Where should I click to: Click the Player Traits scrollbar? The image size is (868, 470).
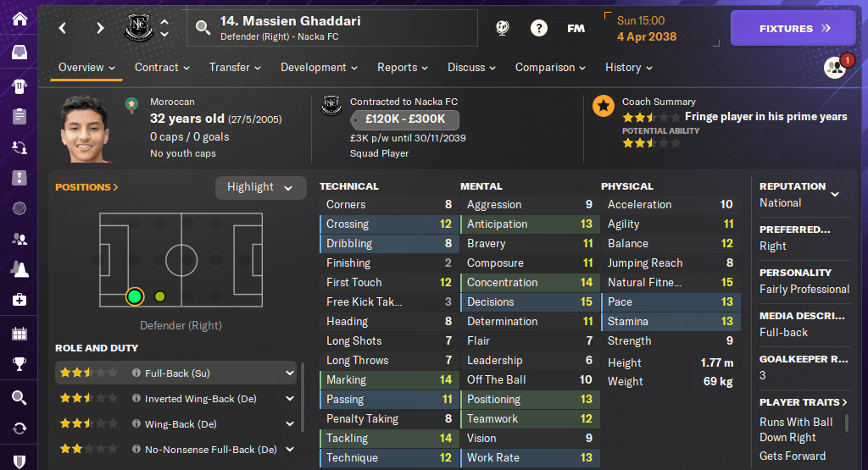pyautogui.click(x=849, y=424)
